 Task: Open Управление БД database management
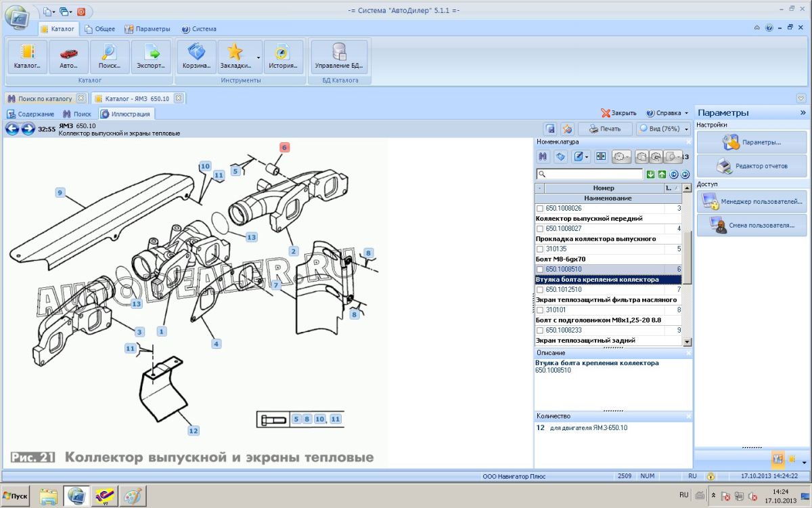click(339, 57)
